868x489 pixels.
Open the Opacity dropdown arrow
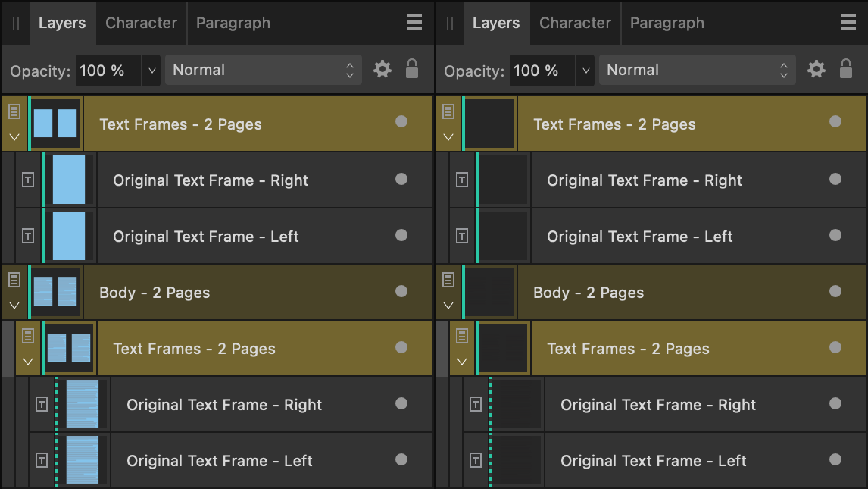tap(151, 70)
